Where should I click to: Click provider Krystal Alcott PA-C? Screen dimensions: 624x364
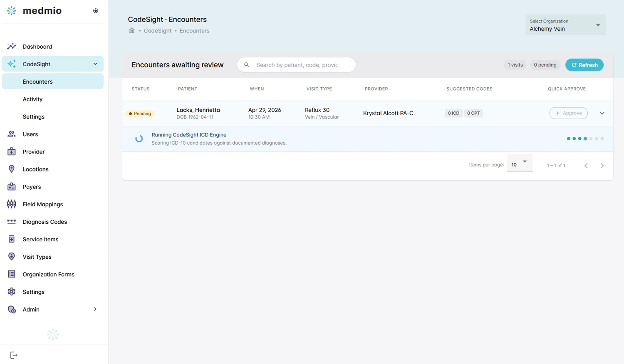click(388, 113)
